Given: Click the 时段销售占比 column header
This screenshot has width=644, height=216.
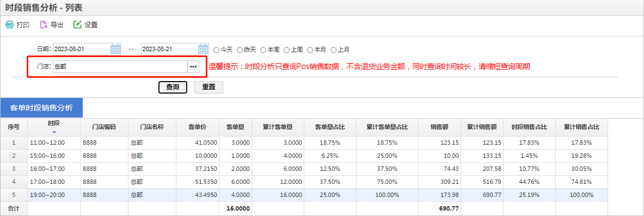Looking at the screenshot, I should pos(530,127).
